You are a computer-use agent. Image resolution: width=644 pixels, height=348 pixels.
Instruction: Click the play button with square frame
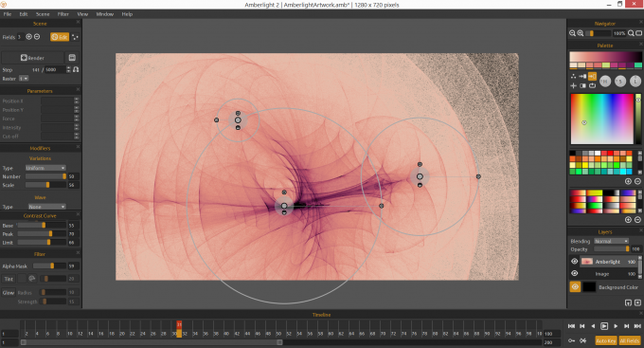604,326
